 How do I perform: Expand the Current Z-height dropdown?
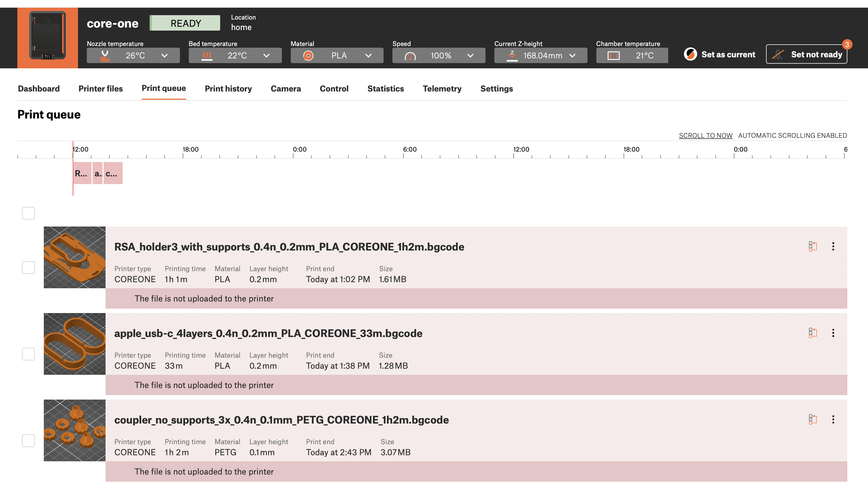pyautogui.click(x=572, y=56)
